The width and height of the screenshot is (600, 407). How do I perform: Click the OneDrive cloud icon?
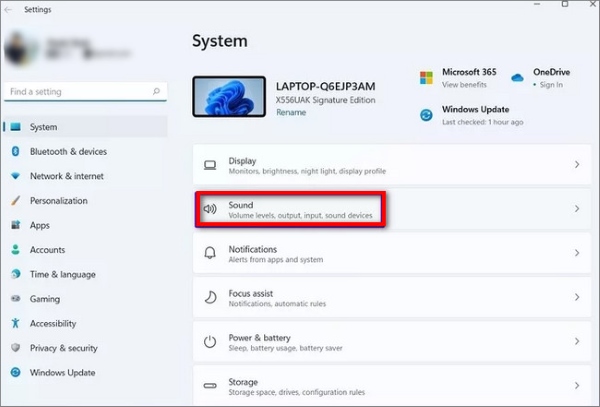pyautogui.click(x=517, y=78)
